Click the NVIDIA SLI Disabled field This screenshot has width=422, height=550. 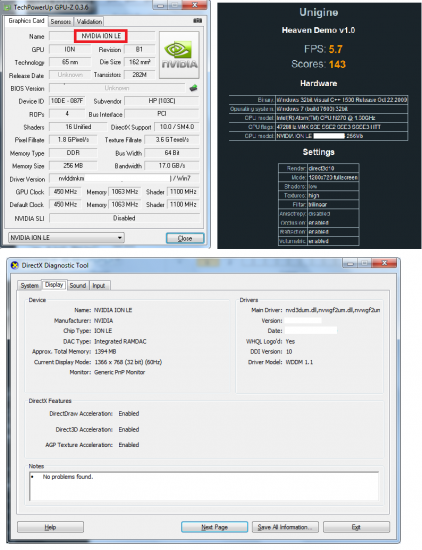(x=124, y=218)
